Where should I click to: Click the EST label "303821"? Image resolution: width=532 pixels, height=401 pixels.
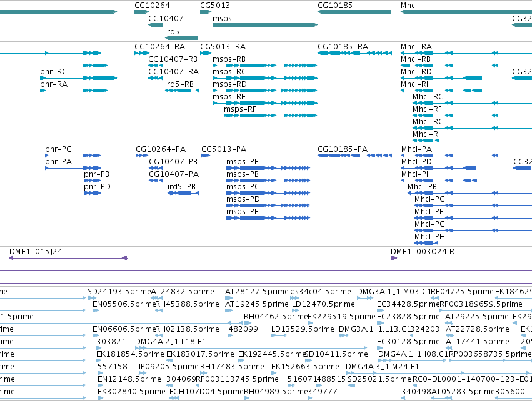click(111, 342)
